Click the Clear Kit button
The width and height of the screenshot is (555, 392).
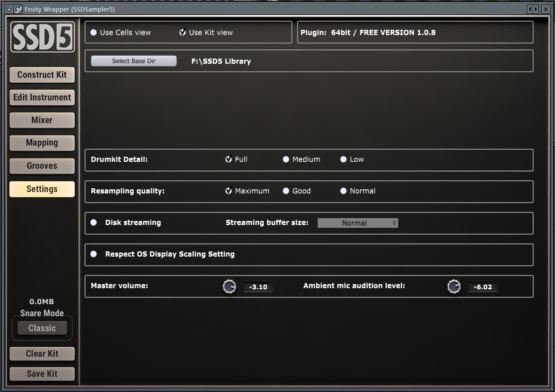coord(42,354)
